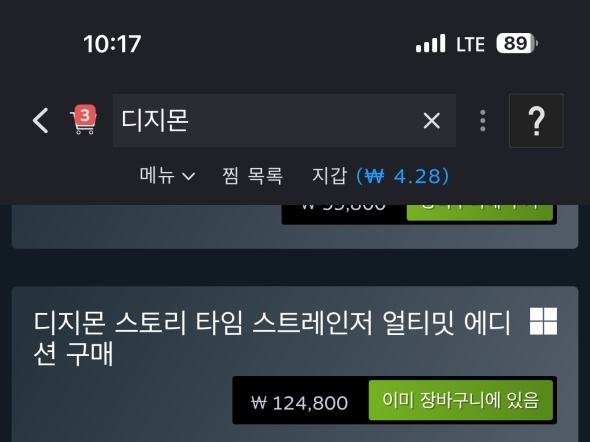
Task: Click the partially hidden green purchase button
Action: [x=479, y=213]
